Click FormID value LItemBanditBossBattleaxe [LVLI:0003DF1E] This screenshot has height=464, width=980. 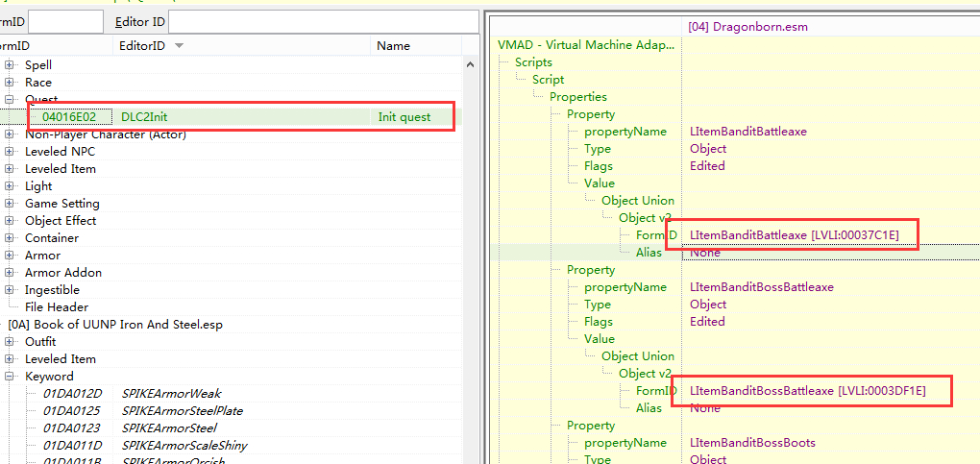(x=807, y=391)
